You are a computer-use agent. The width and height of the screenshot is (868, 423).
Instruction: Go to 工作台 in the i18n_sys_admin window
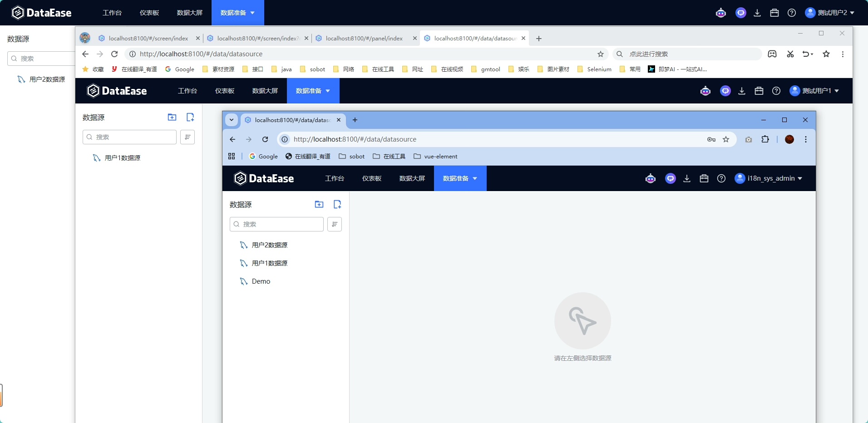coord(335,178)
